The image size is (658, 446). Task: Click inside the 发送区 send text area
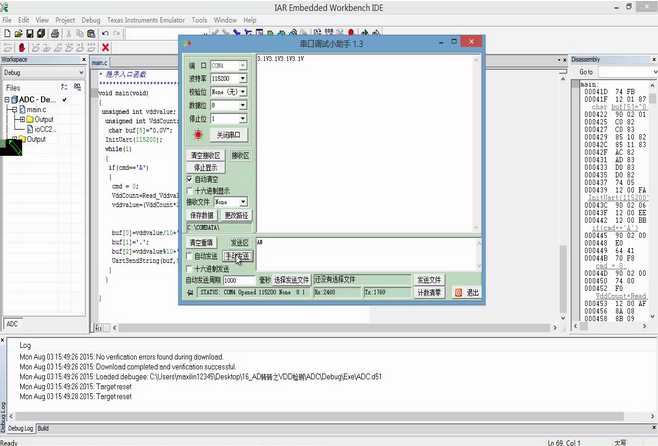[367, 254]
